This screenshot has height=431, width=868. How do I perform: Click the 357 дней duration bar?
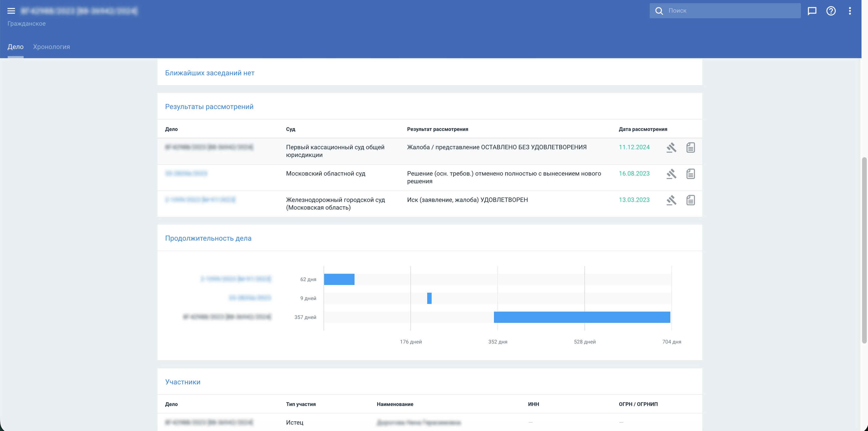[x=582, y=317]
